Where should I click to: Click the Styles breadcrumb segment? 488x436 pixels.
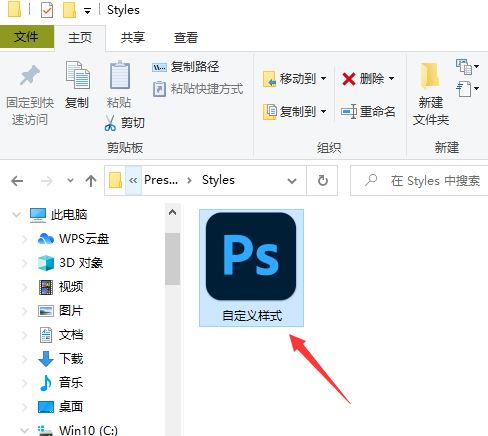(218, 180)
